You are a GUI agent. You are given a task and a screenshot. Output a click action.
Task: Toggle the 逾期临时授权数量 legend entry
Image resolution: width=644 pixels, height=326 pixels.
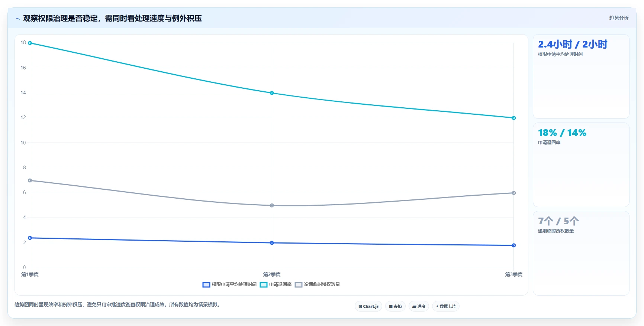click(x=317, y=284)
